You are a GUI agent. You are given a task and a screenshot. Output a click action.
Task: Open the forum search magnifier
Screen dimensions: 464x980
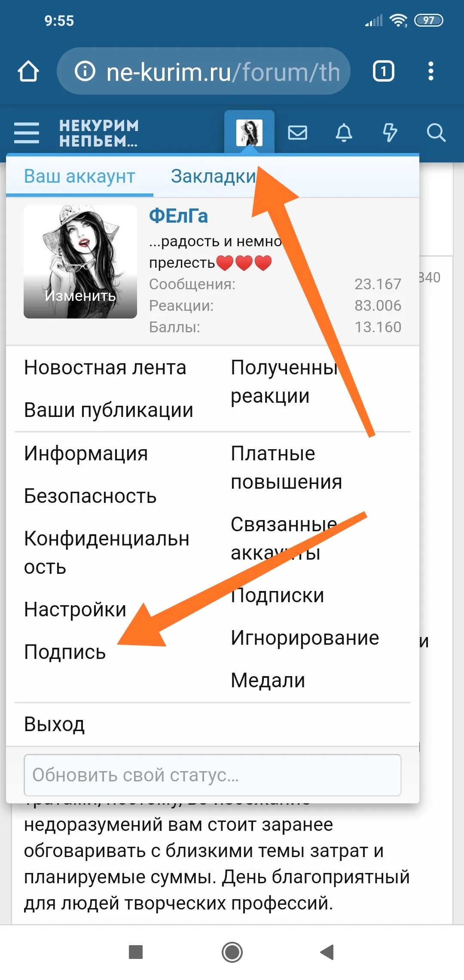436,132
